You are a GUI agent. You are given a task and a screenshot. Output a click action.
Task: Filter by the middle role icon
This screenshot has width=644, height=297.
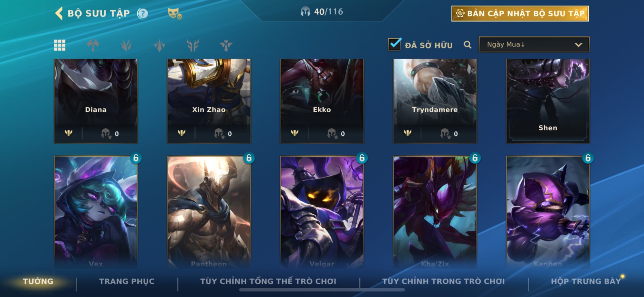159,45
